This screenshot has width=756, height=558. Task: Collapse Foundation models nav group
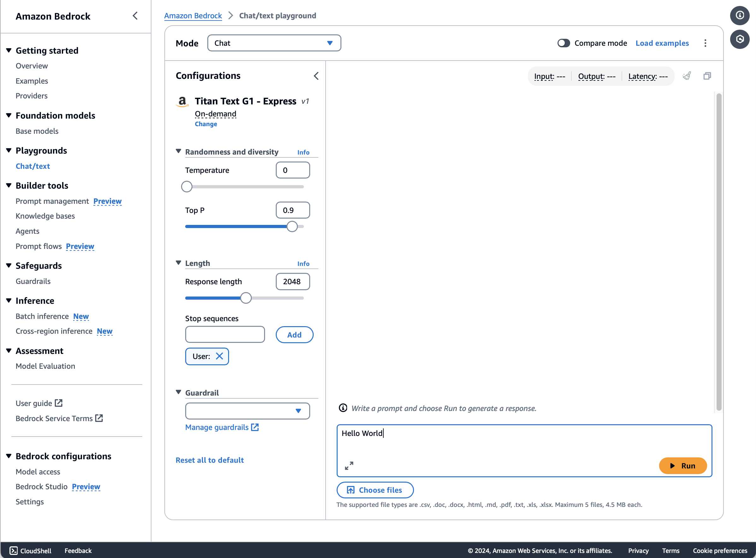[9, 115]
